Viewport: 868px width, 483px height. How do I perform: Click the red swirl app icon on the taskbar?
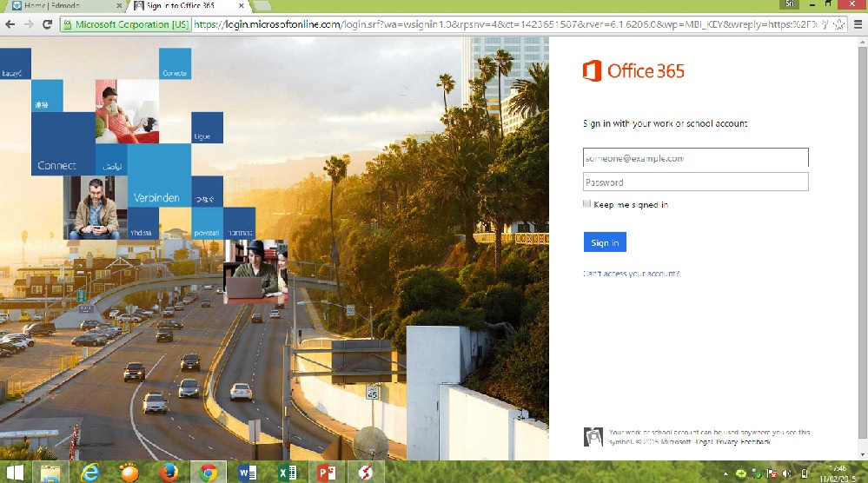coord(365,473)
